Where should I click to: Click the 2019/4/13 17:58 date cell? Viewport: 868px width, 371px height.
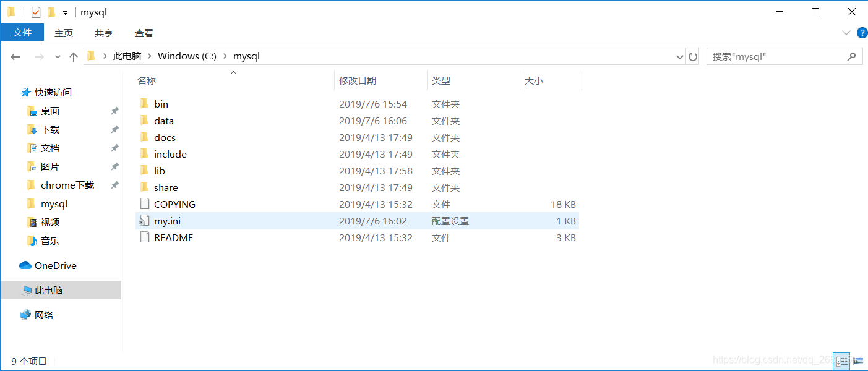click(x=376, y=171)
